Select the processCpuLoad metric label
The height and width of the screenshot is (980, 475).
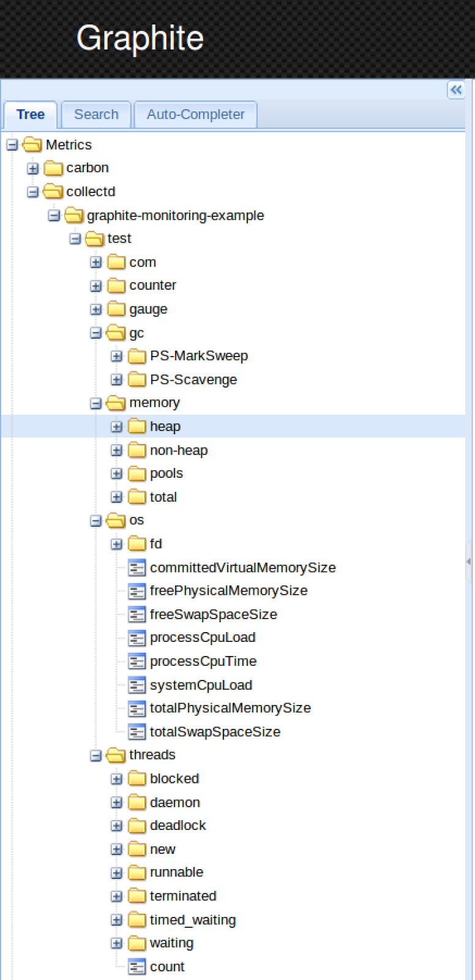pos(203,638)
